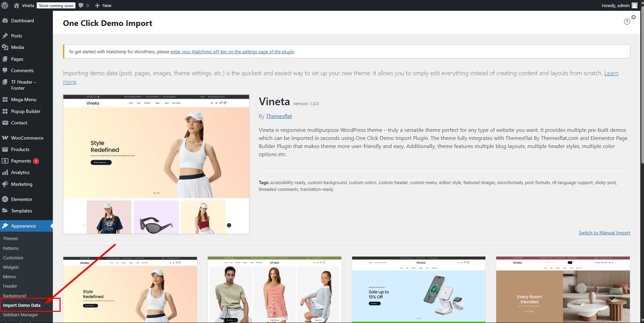The width and height of the screenshot is (644, 323).
Task: Open Background submenu item
Action: (x=14, y=296)
